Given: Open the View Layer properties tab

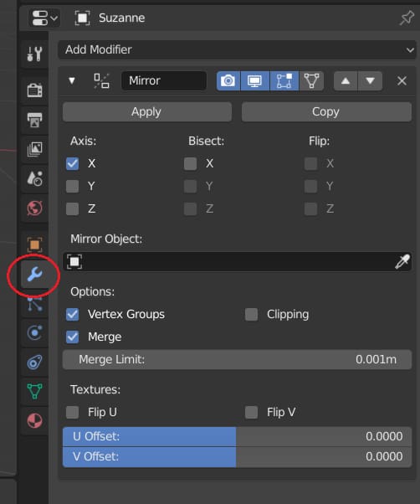Looking at the screenshot, I should tap(34, 149).
